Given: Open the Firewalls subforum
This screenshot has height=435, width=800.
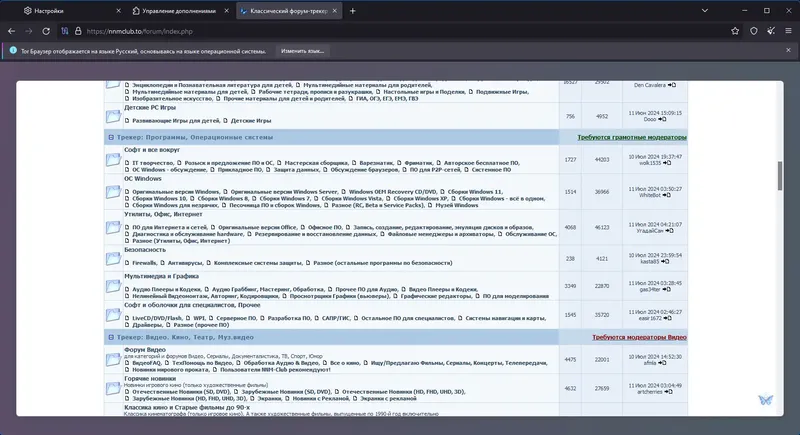Looking at the screenshot, I should point(144,263).
